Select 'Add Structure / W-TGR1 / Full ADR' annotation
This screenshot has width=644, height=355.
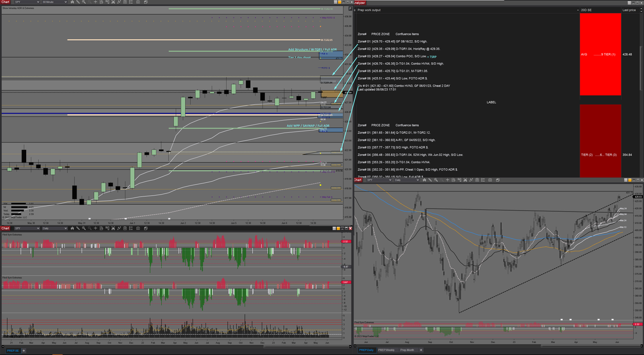tap(312, 49)
